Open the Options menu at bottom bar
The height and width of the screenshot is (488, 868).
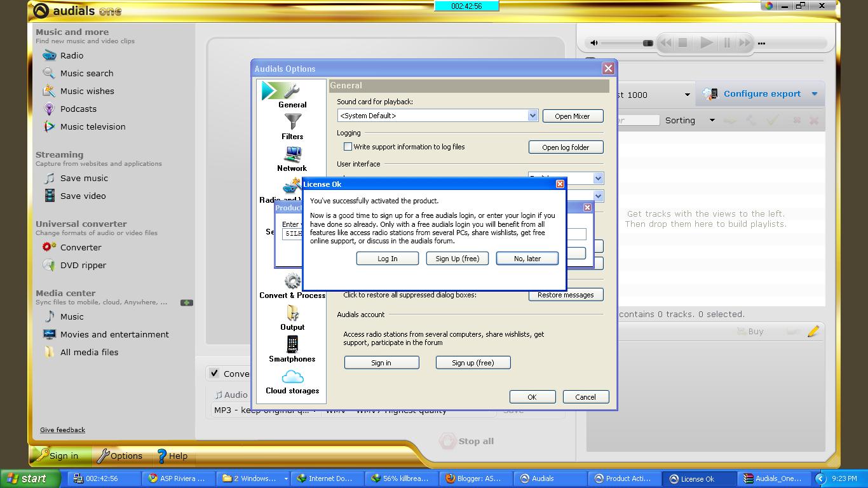click(x=120, y=456)
